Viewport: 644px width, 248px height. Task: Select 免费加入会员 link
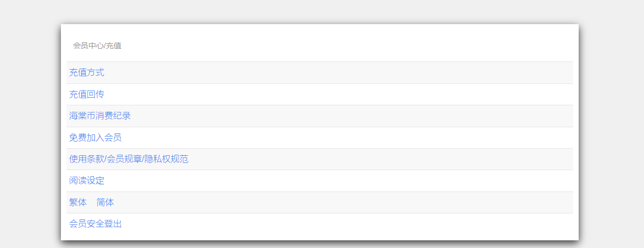click(96, 138)
